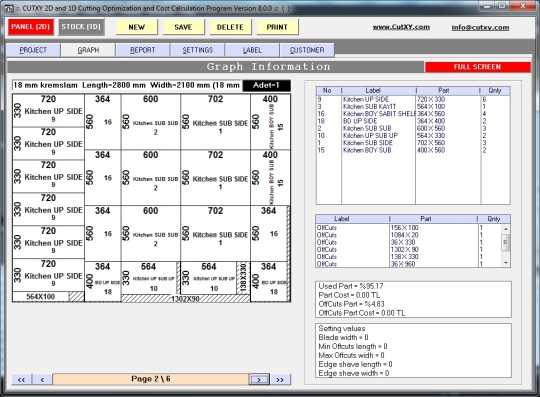Select the Kitchen SUB KAYIT row
Screen dimensions: 540x397
(413, 107)
